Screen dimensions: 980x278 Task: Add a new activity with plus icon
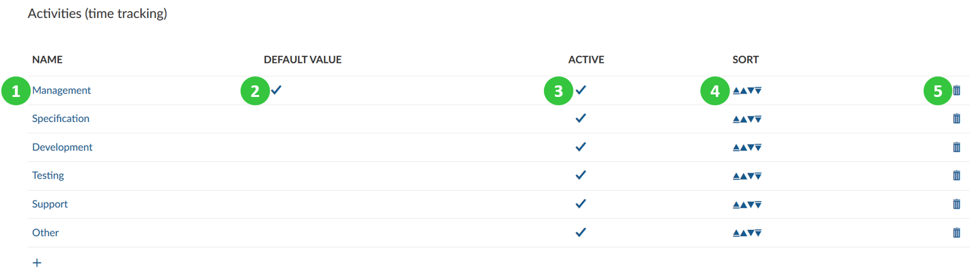coord(37,263)
